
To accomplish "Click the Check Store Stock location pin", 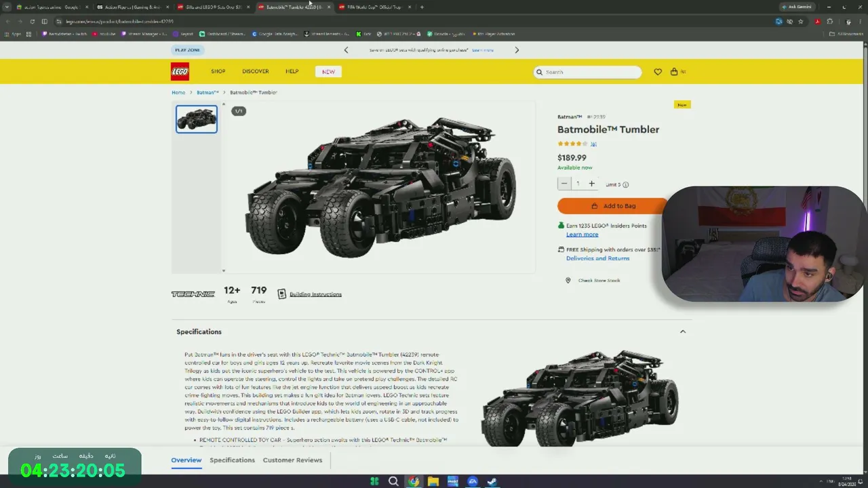I will 568,281.
